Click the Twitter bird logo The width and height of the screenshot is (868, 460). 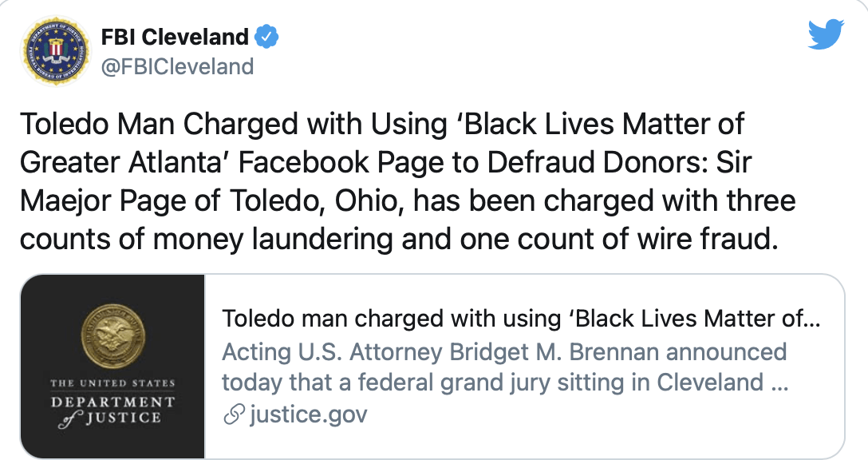point(826,34)
